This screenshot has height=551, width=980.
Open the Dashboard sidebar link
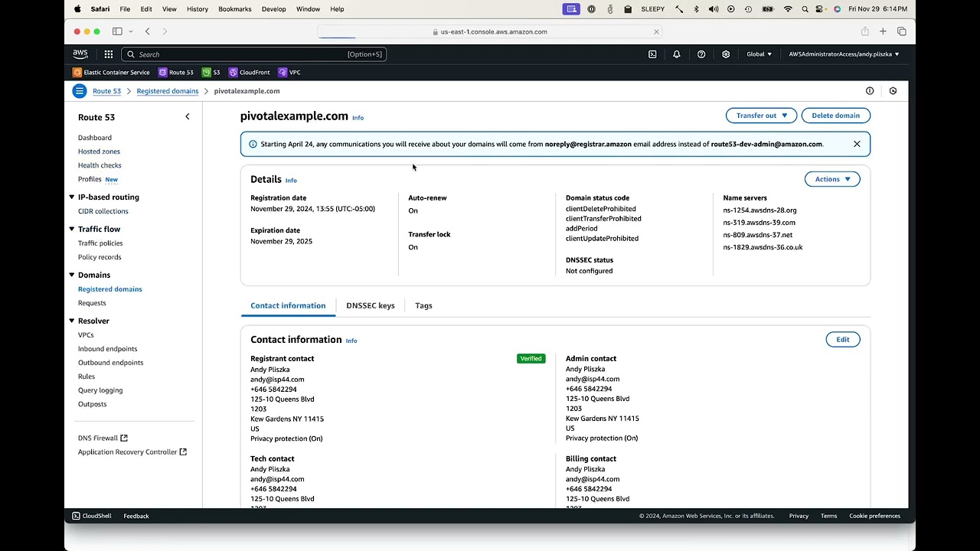tap(95, 138)
